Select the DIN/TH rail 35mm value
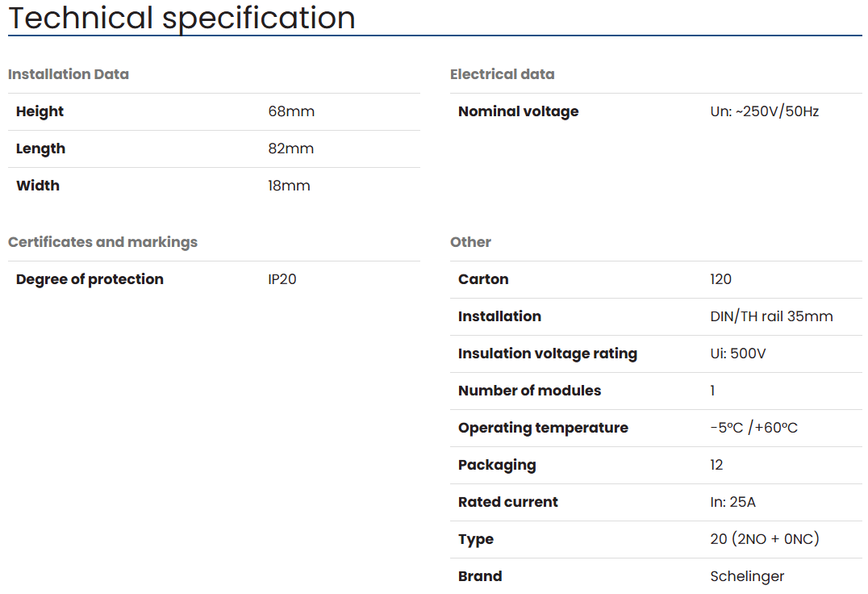The width and height of the screenshot is (868, 594). coord(771,316)
